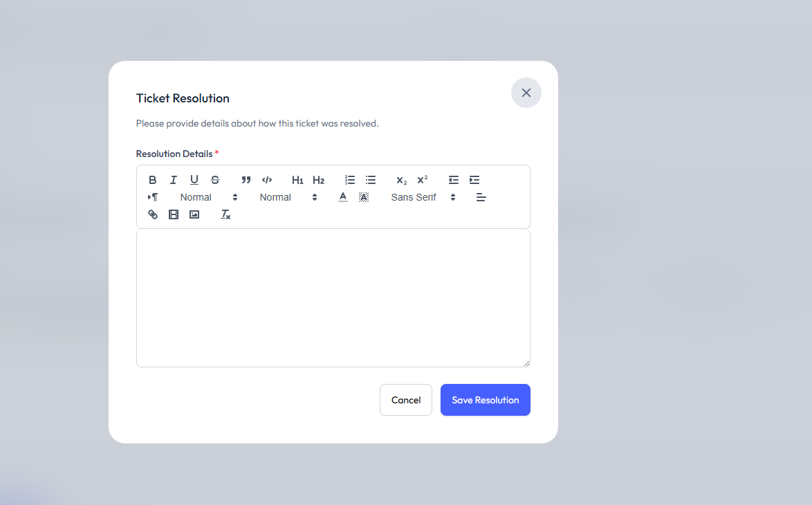The image size is (812, 505).
Task: Click Save Resolution button
Action: (486, 400)
